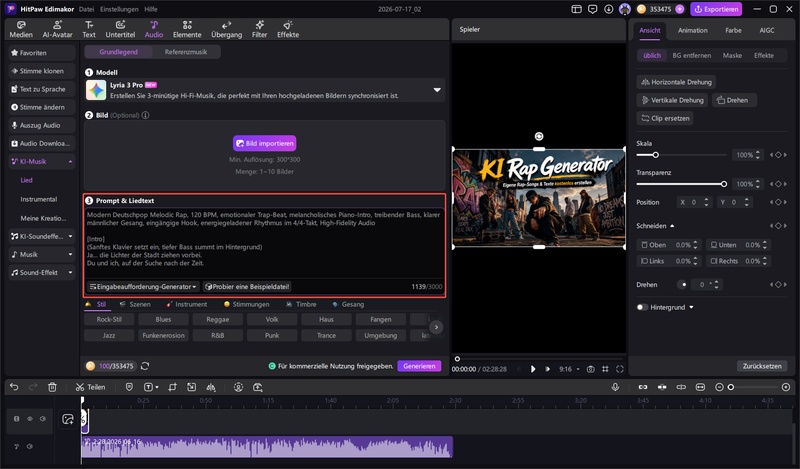Screen dimensions: 800x469
Task: Mute the audio track speaker icon
Action: [x=30, y=447]
